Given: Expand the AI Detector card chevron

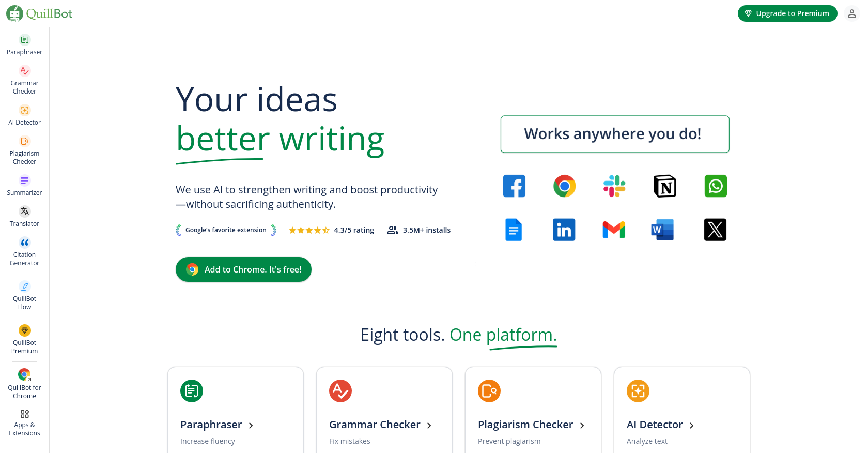Looking at the screenshot, I should click(692, 425).
